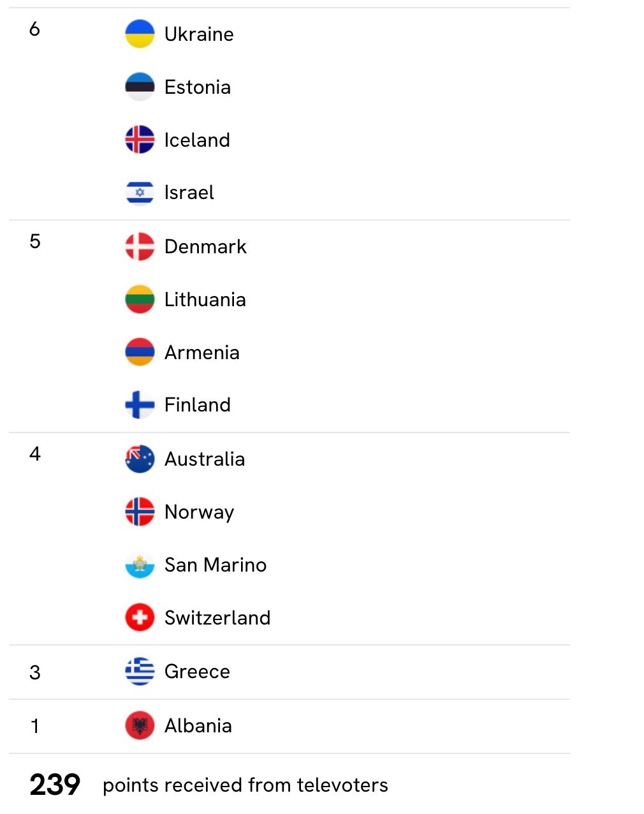644x814 pixels.
Task: Click the 239 televoter points total
Action: [x=55, y=785]
